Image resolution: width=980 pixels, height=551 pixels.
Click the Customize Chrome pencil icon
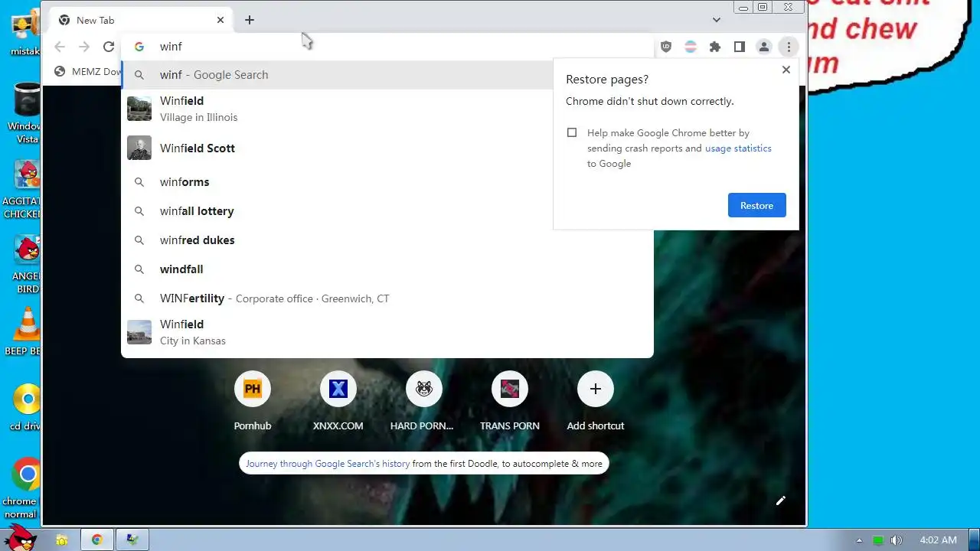tap(780, 500)
